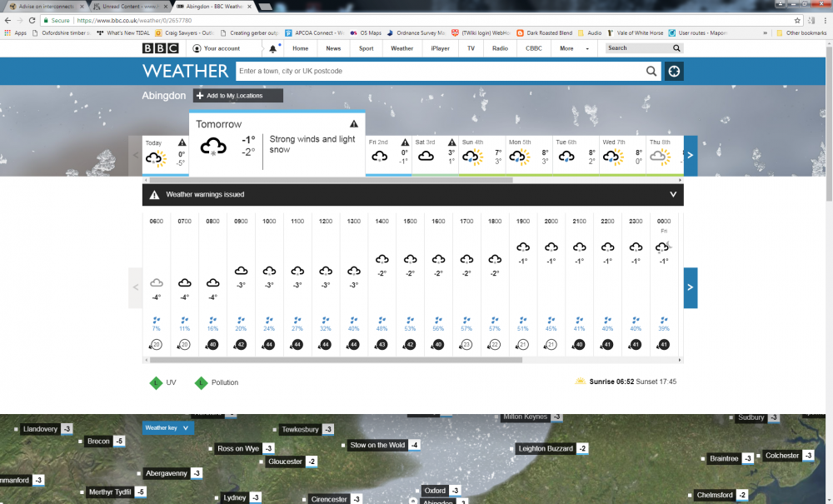Open the More menu in BBC navigation
This screenshot has width=833, height=504.
click(x=571, y=49)
